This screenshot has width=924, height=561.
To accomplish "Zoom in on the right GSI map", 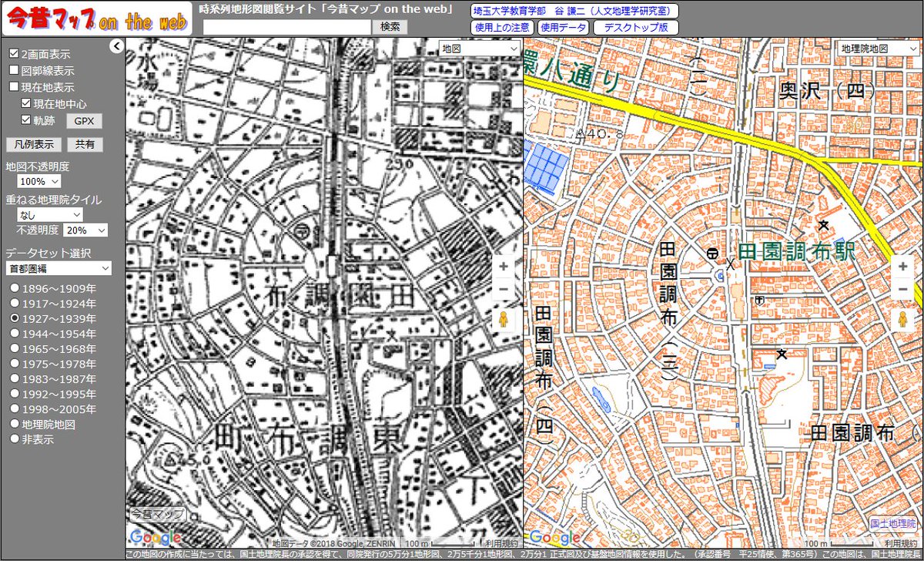I will tap(902, 267).
